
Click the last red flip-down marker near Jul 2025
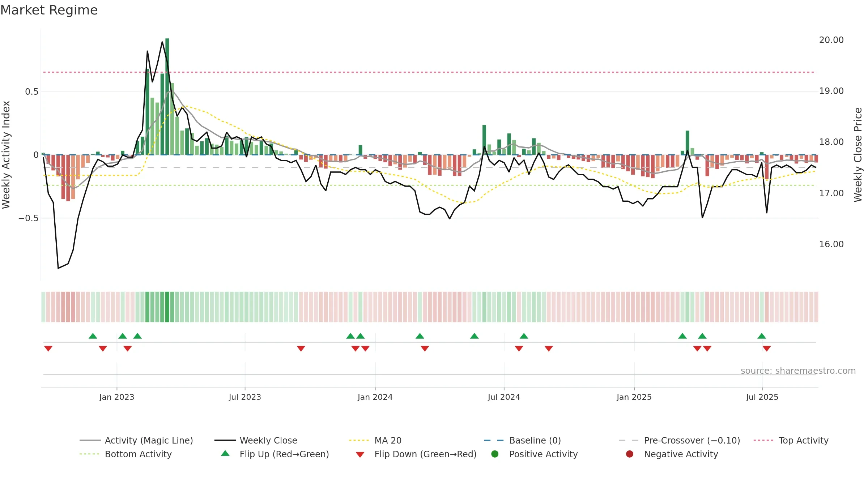pos(767,348)
